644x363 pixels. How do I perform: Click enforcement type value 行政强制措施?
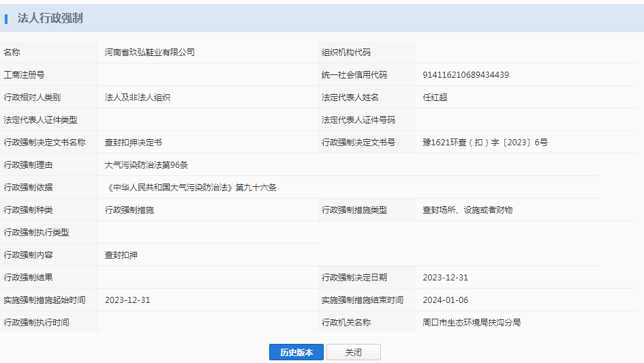pos(129,210)
